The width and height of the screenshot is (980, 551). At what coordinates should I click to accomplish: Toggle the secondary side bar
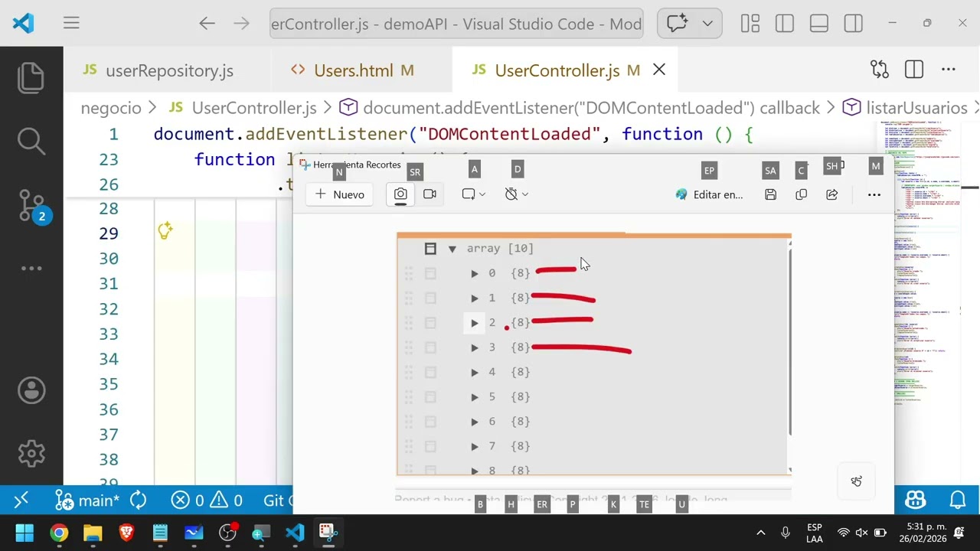853,23
